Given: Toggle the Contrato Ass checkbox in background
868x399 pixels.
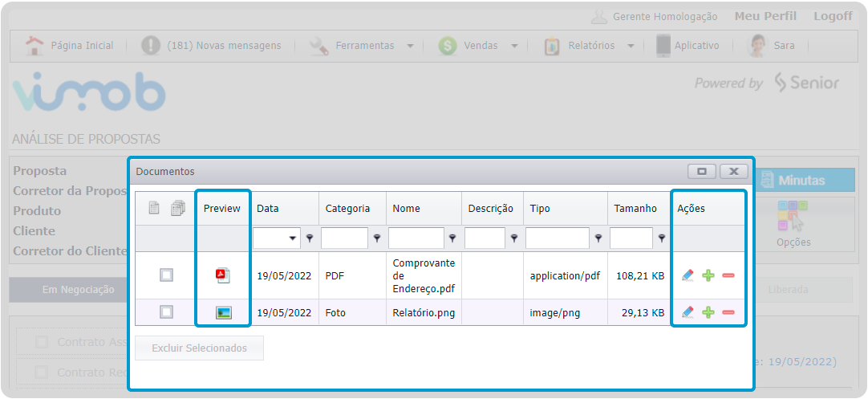Looking at the screenshot, I should [42, 343].
